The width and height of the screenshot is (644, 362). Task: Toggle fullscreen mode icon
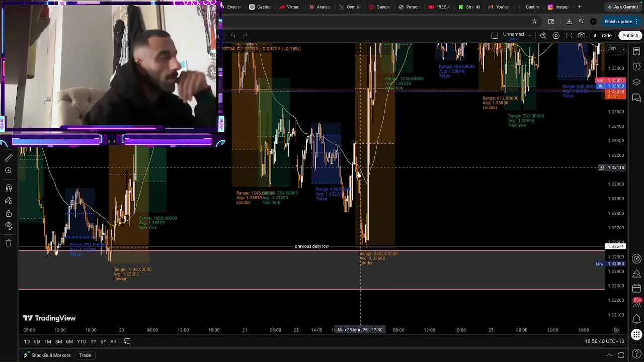pyautogui.click(x=569, y=36)
